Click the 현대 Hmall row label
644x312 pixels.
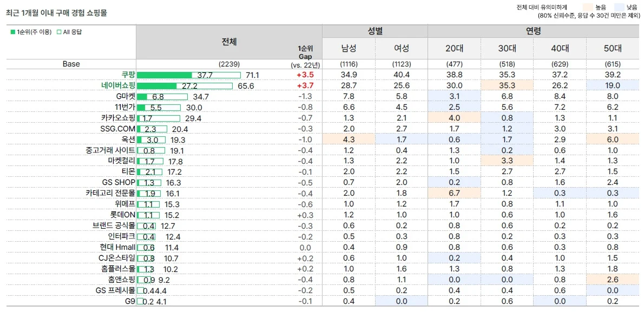[x=117, y=247]
